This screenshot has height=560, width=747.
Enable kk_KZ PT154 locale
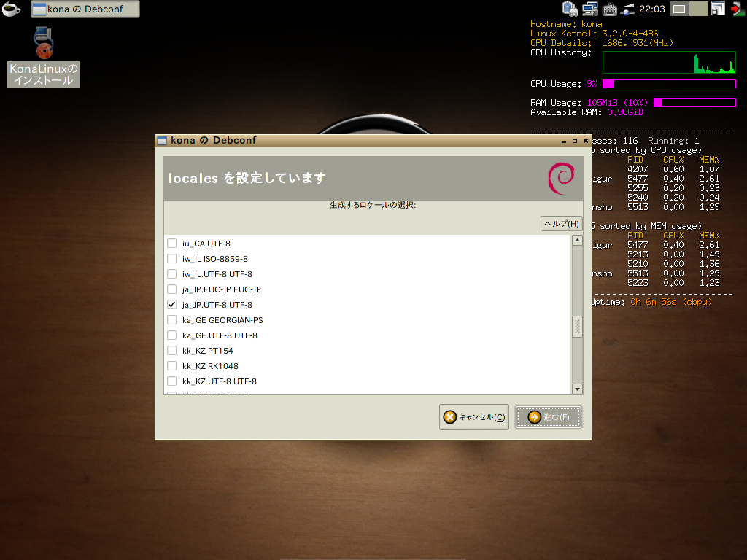(172, 351)
